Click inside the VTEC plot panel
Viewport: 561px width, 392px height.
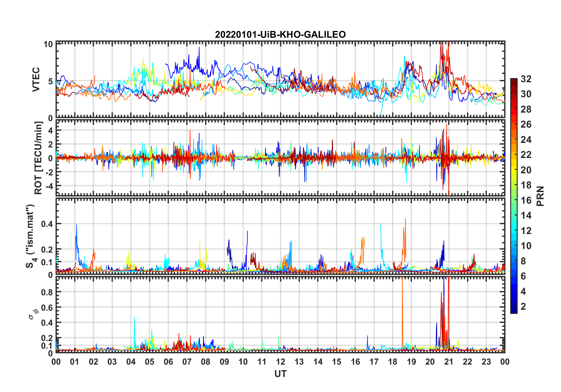coord(280,80)
